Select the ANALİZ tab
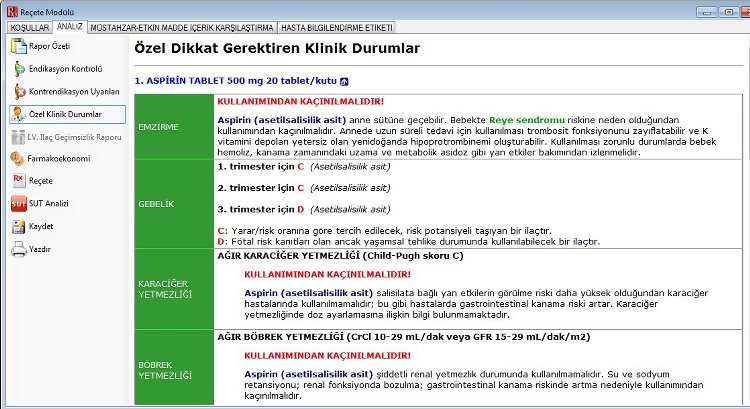The image size is (750, 409). (x=70, y=27)
